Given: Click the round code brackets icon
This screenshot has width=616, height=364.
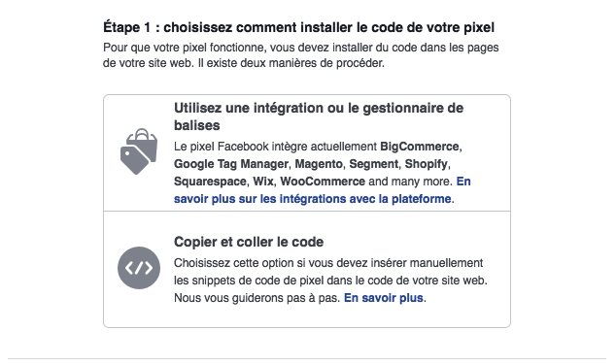Looking at the screenshot, I should click(x=139, y=268).
